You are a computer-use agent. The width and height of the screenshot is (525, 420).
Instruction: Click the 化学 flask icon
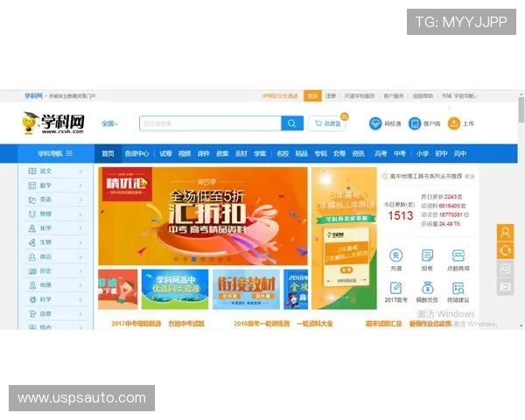(32, 228)
